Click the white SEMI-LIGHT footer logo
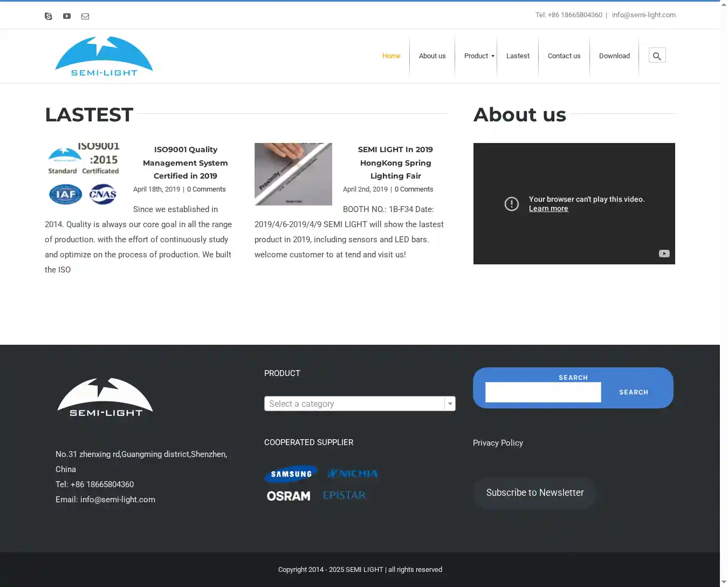Screen dimensions: 728x587 pyautogui.click(x=105, y=398)
